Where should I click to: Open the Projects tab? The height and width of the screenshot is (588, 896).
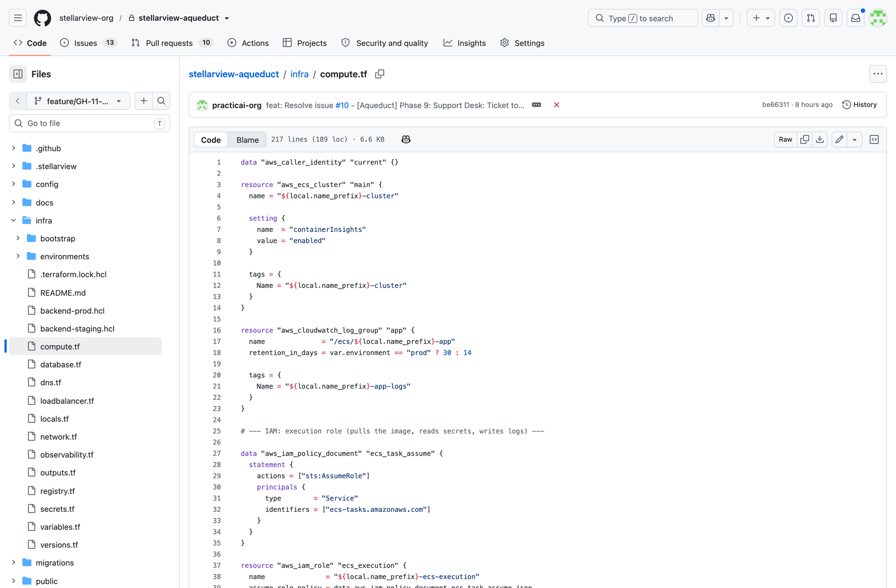click(305, 43)
